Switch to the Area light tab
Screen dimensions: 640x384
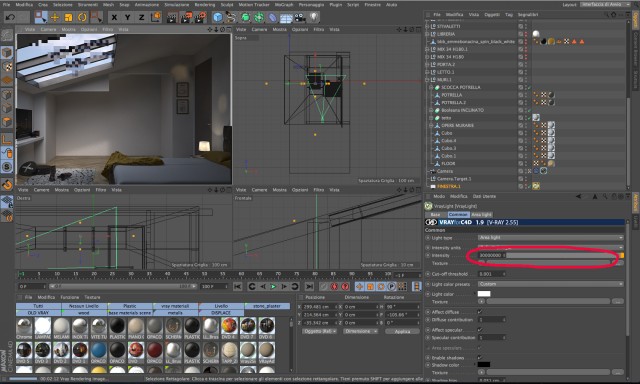point(481,214)
